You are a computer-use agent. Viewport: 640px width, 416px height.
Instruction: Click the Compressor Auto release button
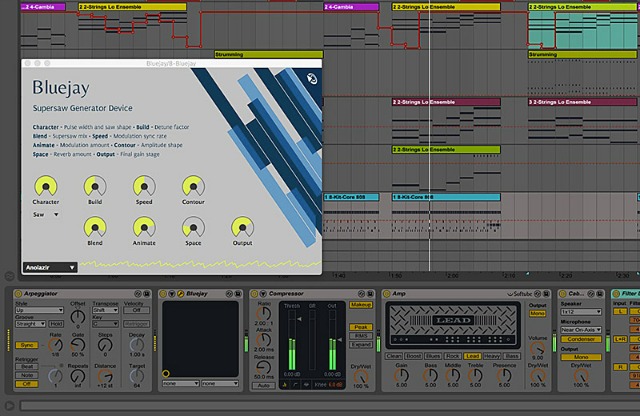264,385
